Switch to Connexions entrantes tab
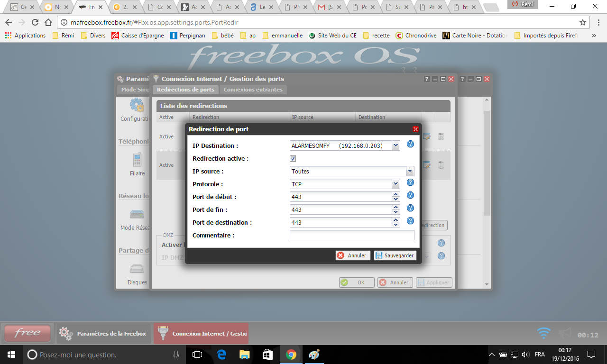Screen dimensions: 607x364 tap(253, 90)
